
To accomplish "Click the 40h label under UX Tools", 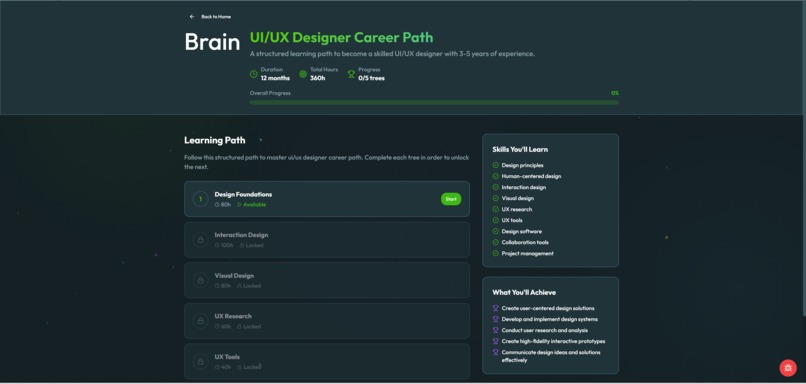I will (x=226, y=367).
